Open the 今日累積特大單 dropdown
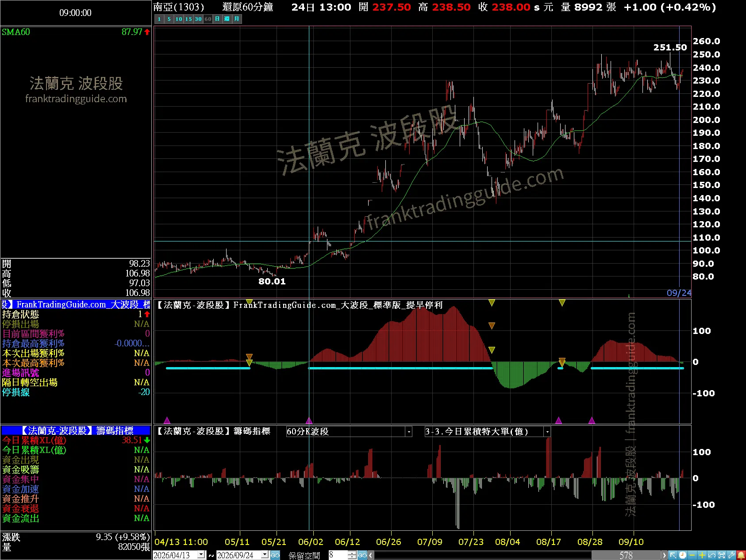This screenshot has width=746, height=560. coord(547,432)
